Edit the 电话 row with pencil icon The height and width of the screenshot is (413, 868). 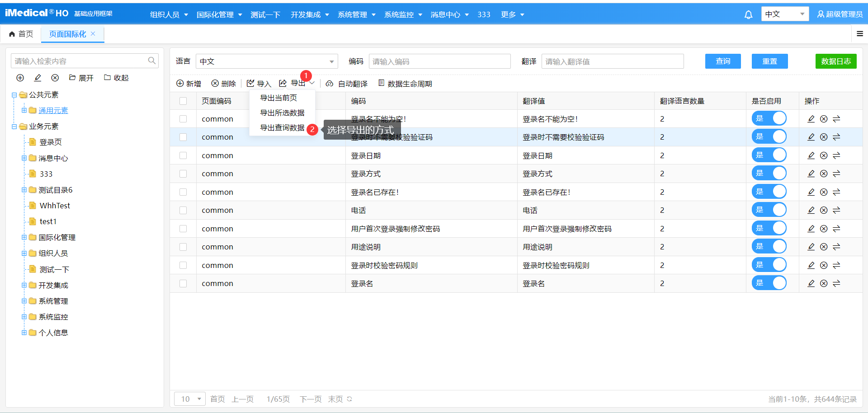pos(811,210)
